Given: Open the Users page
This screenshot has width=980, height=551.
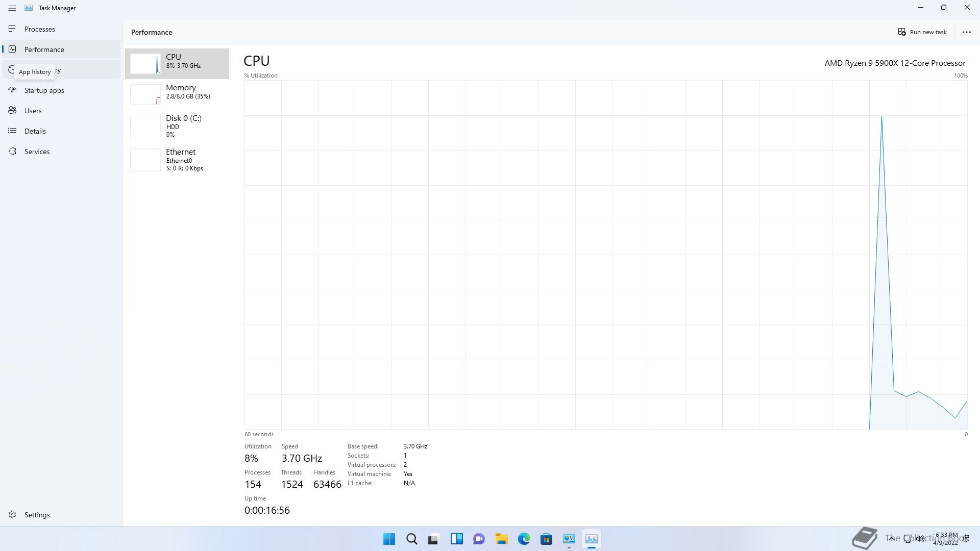Looking at the screenshot, I should point(61,111).
